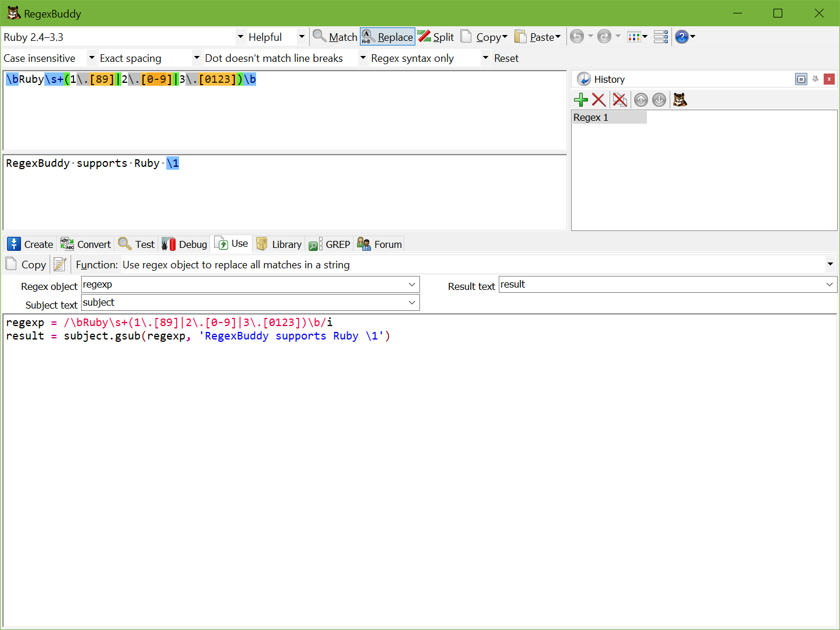Image resolution: width=840 pixels, height=630 pixels.
Task: Click the result gsub code line
Action: 198,336
